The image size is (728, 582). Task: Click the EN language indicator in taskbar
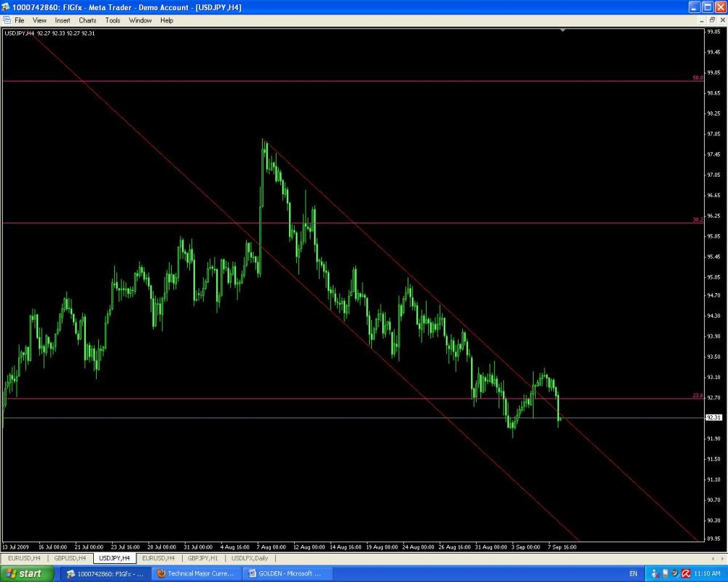pos(633,574)
